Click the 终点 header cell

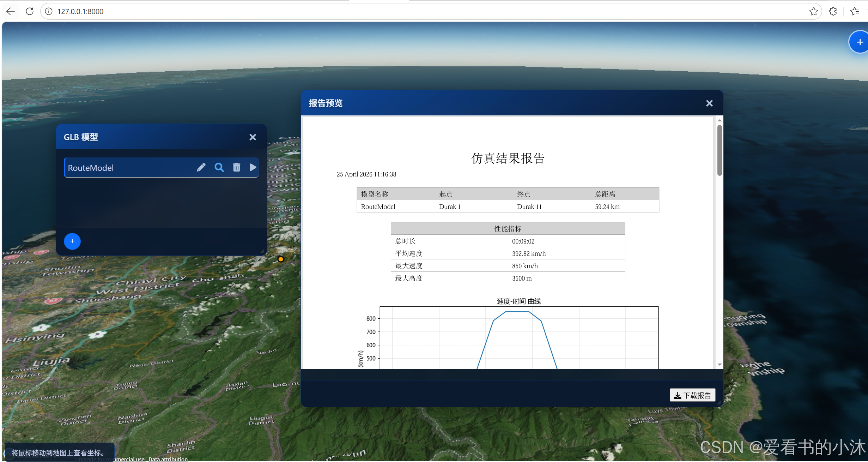point(552,194)
